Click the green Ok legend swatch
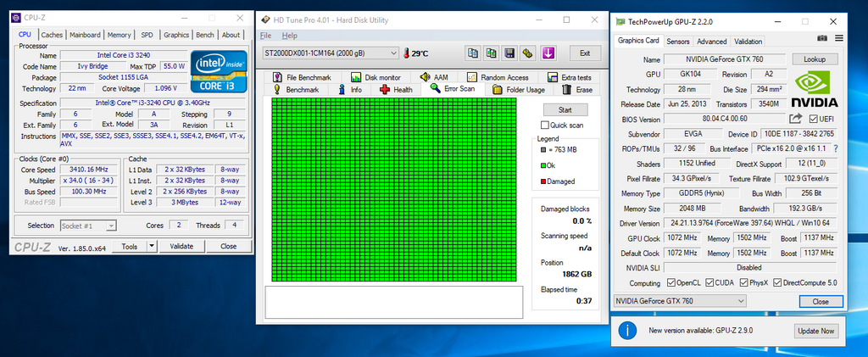 (x=543, y=165)
